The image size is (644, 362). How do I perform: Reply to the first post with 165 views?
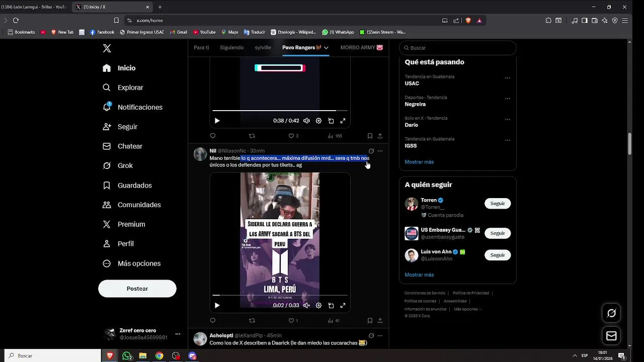click(x=213, y=136)
